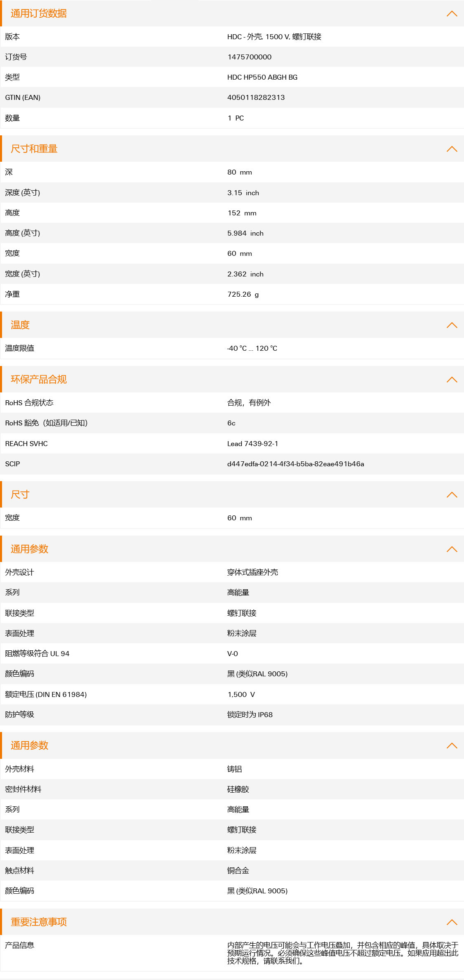Collapse the 温度 section chevron
Image resolution: width=464 pixels, height=980 pixels.
pos(452,325)
